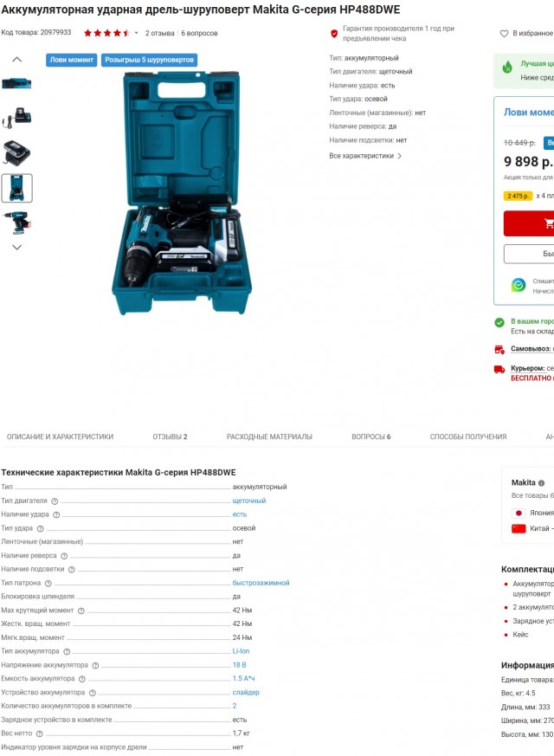554x756 pixels.
Task: Select the drill close-up thumbnail
Action: point(16,223)
